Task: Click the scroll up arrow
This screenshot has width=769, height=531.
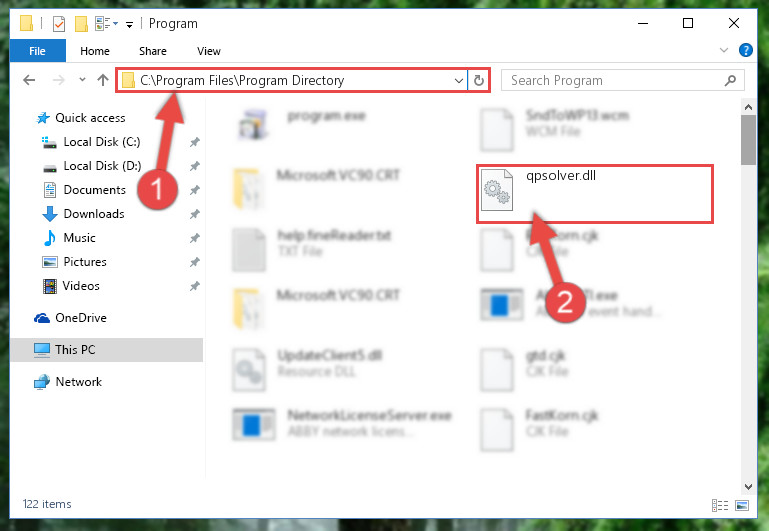Action: pos(748,106)
